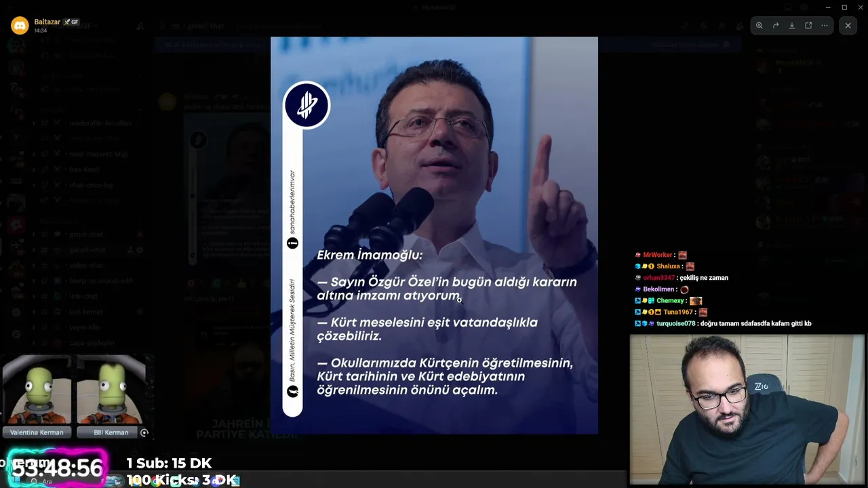Viewport: 868px width, 488px height.
Task: Click the turquoise078 chat username
Action: pyautogui.click(x=676, y=324)
